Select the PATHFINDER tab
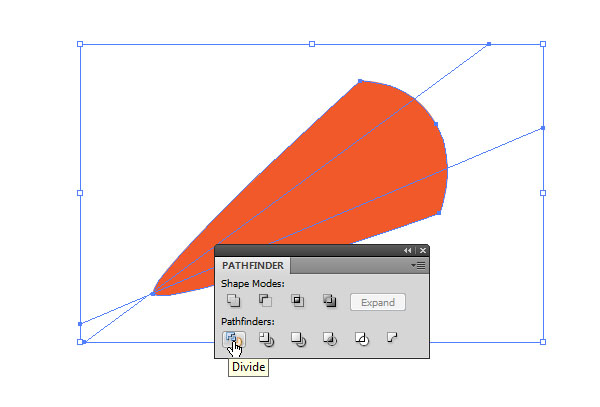 [x=253, y=265]
